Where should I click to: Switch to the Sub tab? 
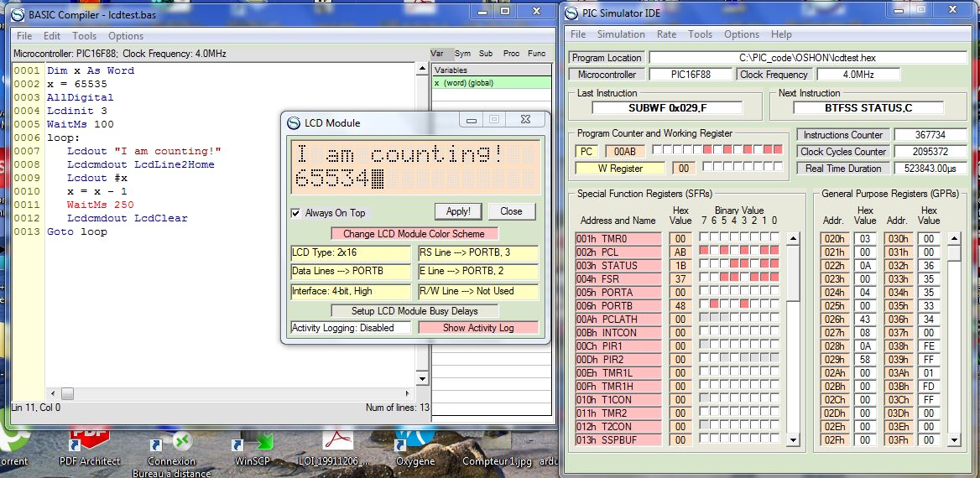[486, 53]
